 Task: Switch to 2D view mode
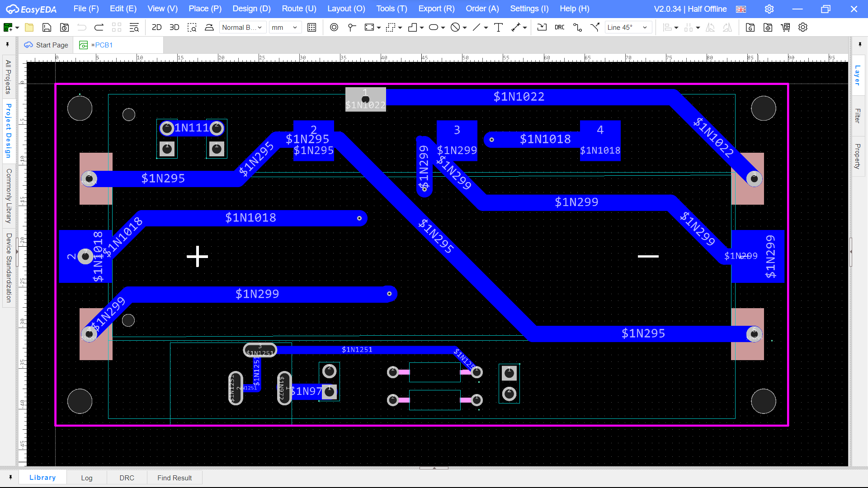click(x=156, y=28)
